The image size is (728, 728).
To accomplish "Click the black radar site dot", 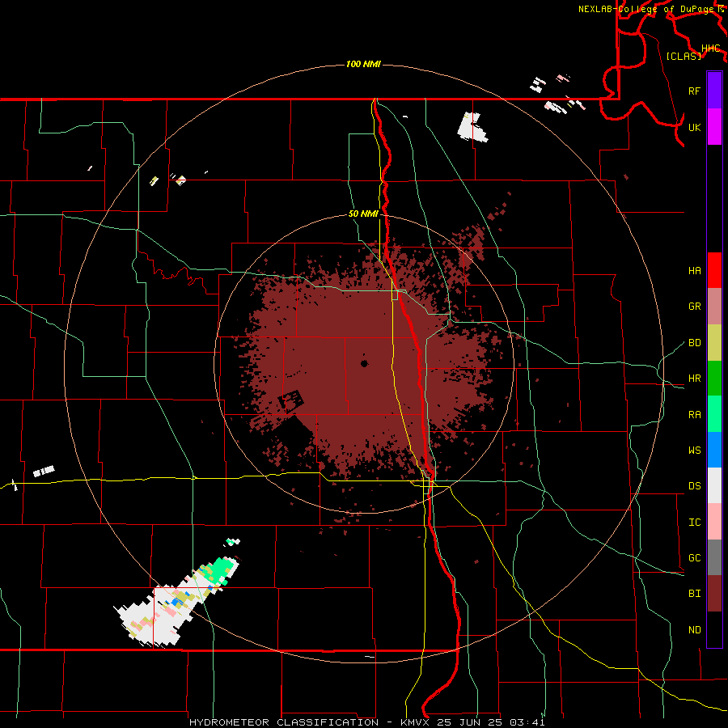I will click(x=364, y=363).
